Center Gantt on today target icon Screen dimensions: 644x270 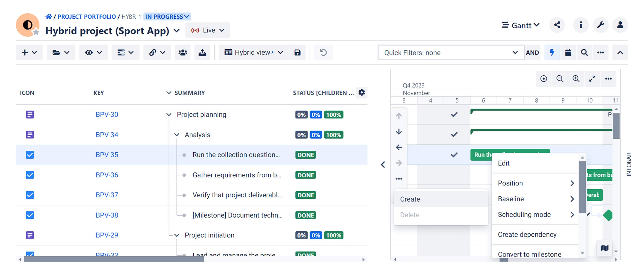(x=544, y=79)
